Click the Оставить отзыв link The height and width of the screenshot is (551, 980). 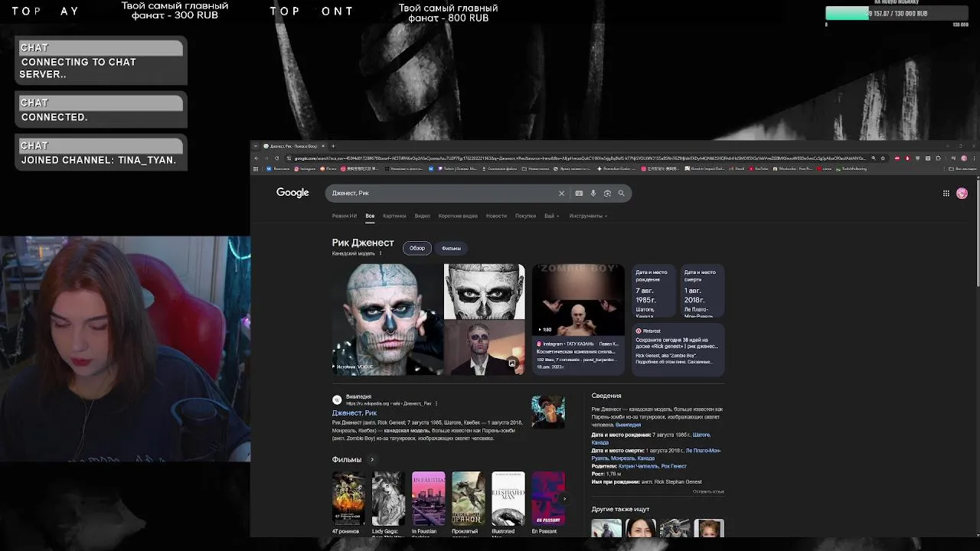[x=708, y=491]
